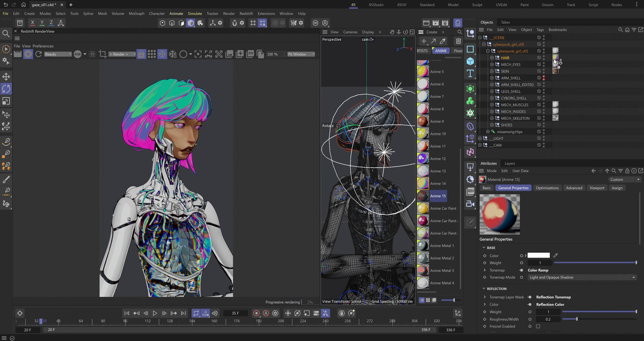Toggle the X axis lock icon
The height and width of the screenshot is (341, 644).
coord(33,23)
